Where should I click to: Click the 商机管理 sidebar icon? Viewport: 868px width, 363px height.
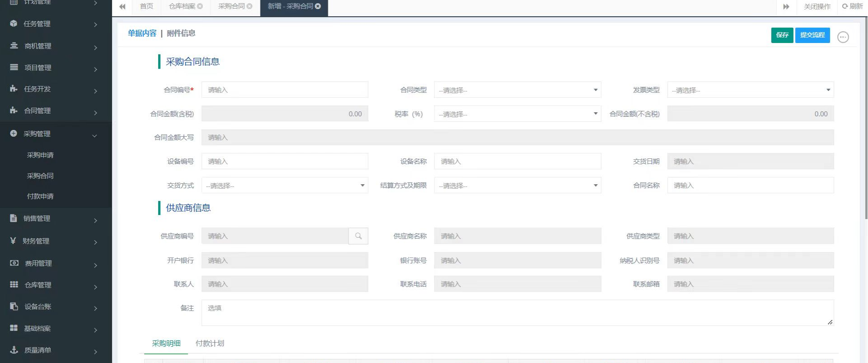coord(14,45)
